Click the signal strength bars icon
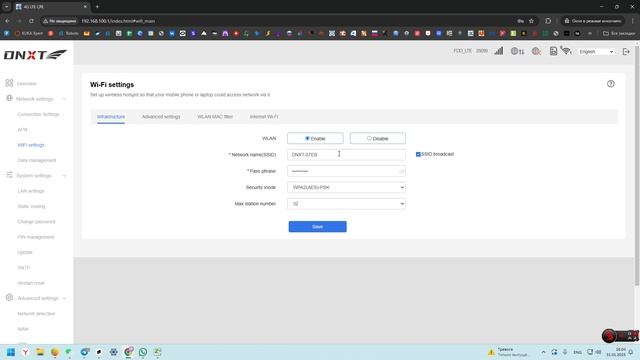Image resolution: width=640 pixels, height=360 pixels. point(498,51)
